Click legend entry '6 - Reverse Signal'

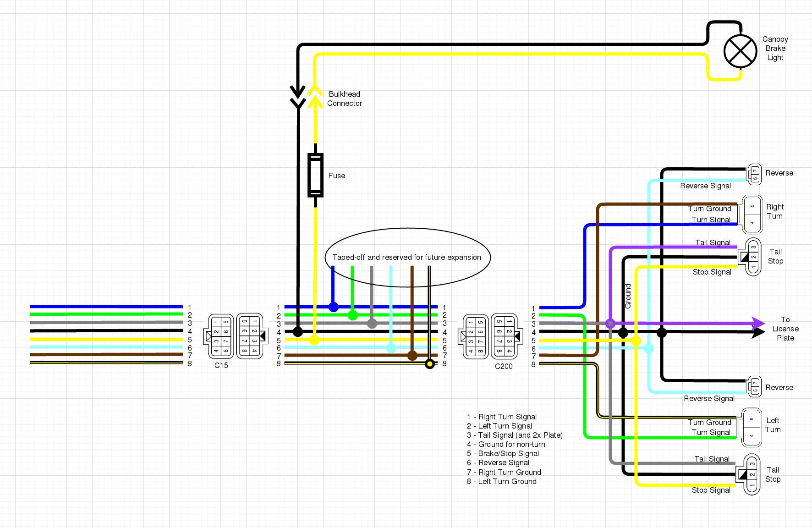coord(498,462)
